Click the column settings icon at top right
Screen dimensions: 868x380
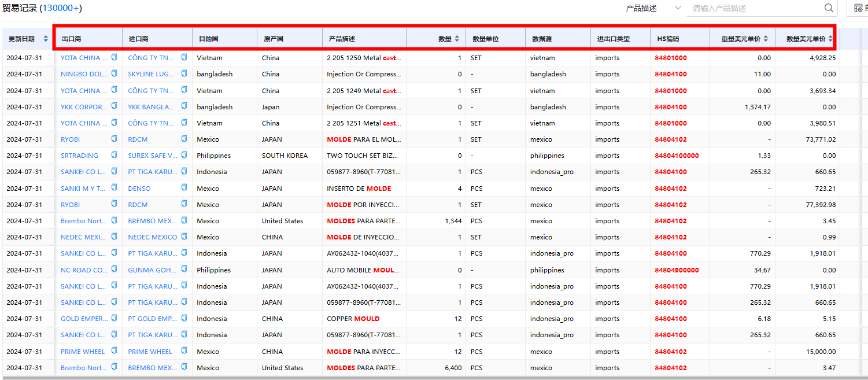[x=859, y=8]
